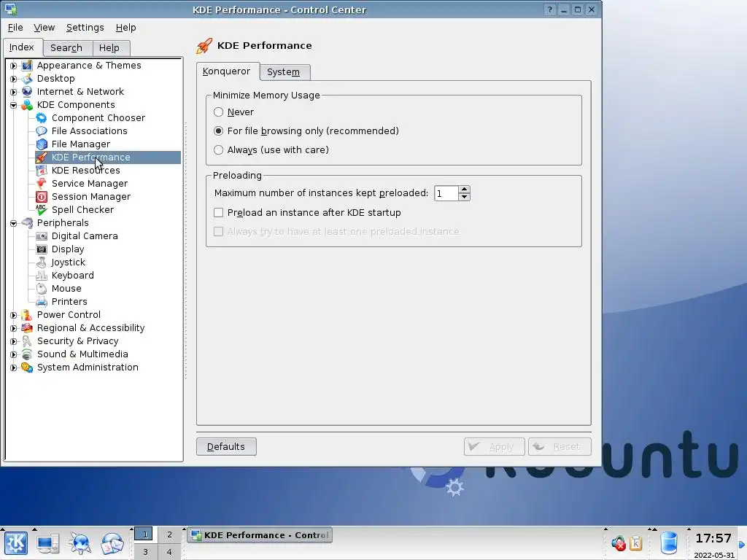This screenshot has width=747, height=560.
Task: Click the System Administration icon
Action: point(27,367)
